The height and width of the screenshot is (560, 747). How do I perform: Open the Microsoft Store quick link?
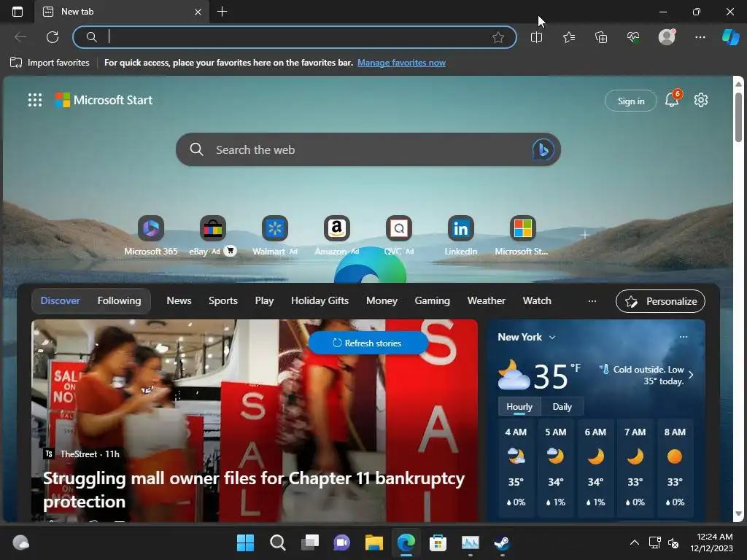[522, 228]
